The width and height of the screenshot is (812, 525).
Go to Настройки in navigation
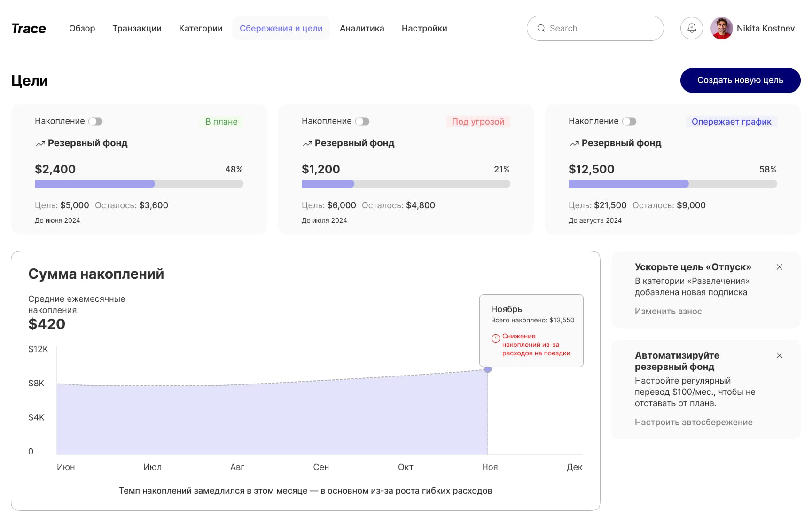(x=424, y=28)
